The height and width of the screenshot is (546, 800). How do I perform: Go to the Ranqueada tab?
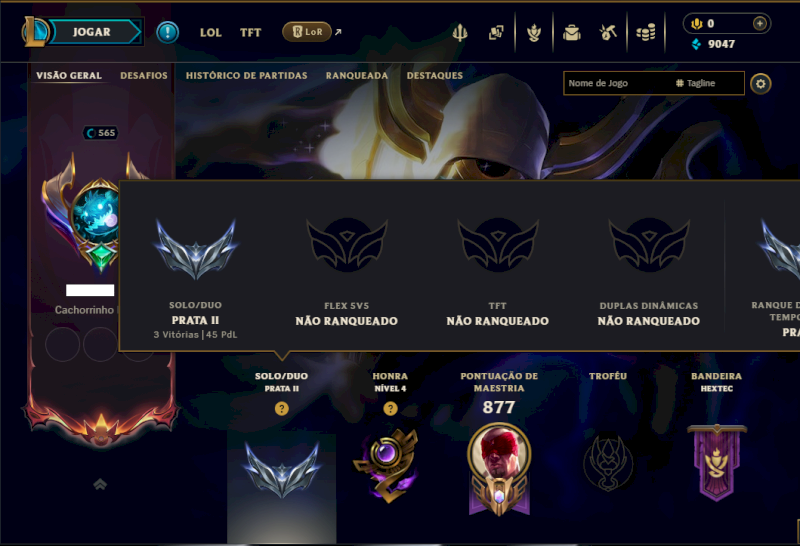point(357,76)
